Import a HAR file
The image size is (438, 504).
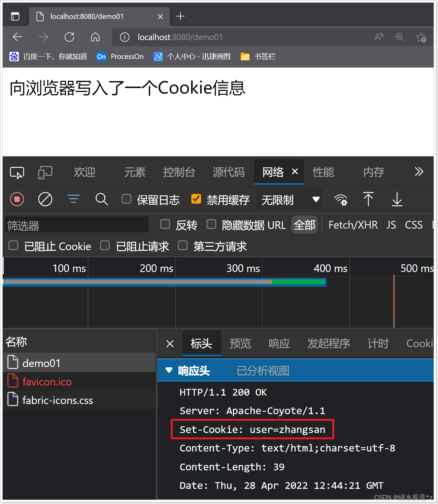[x=368, y=199]
